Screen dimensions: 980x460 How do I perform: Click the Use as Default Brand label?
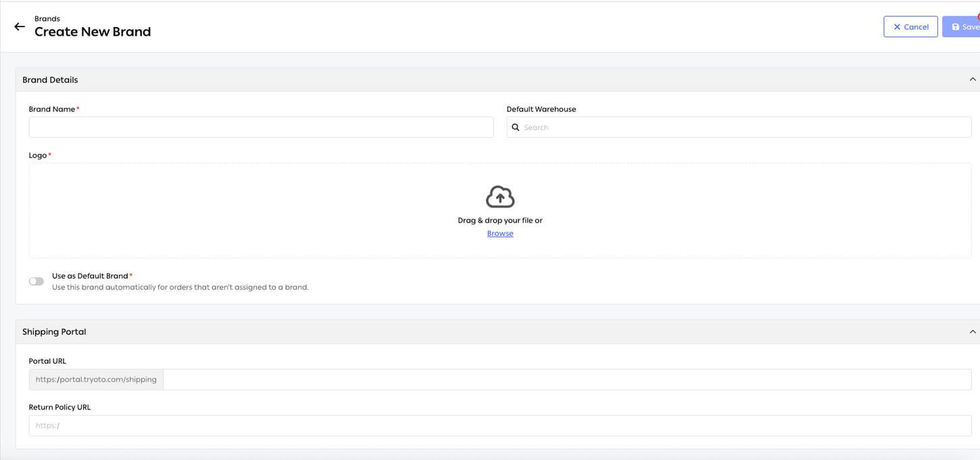[90, 276]
